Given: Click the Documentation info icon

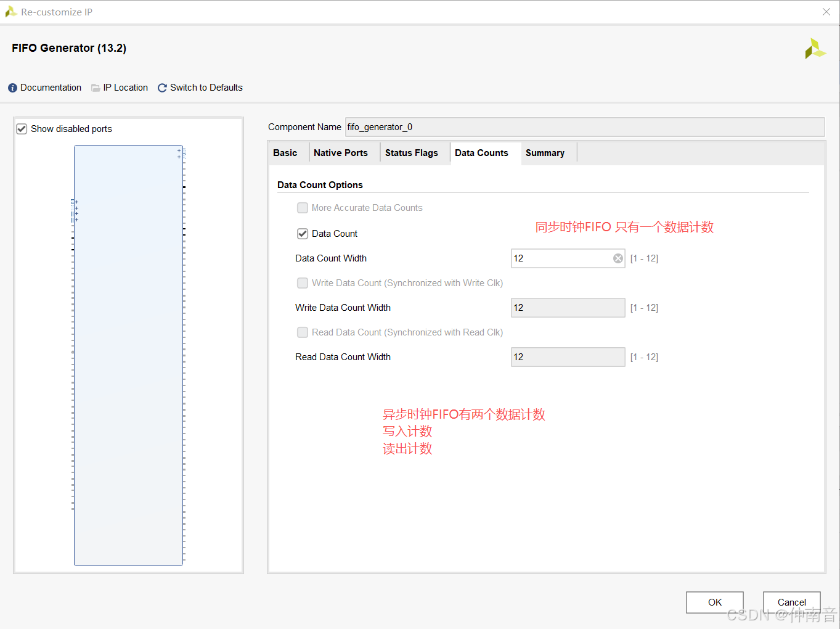Looking at the screenshot, I should (12, 88).
